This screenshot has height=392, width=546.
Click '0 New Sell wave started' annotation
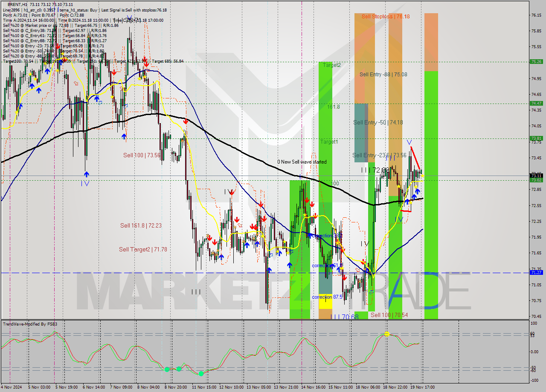point(302,162)
